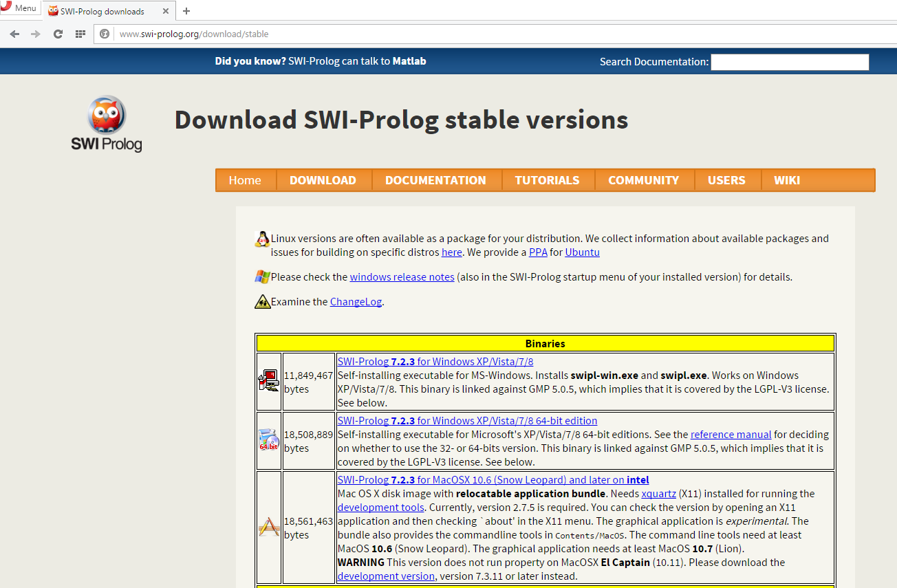Open the ChangeLog link
Viewport: 897px width, 588px height.
click(x=356, y=302)
